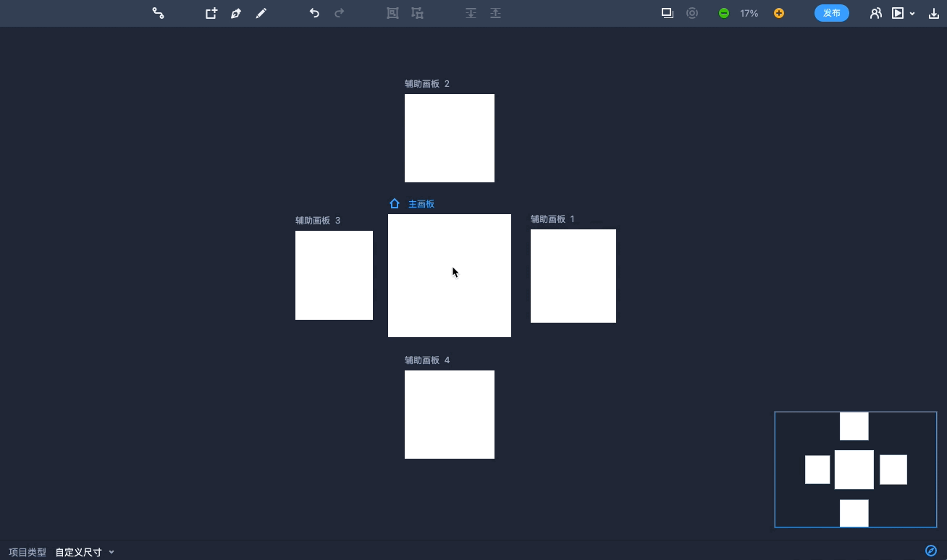Screen dimensions: 947x560
Task: Click the green zoom out button
Action: 723,13
